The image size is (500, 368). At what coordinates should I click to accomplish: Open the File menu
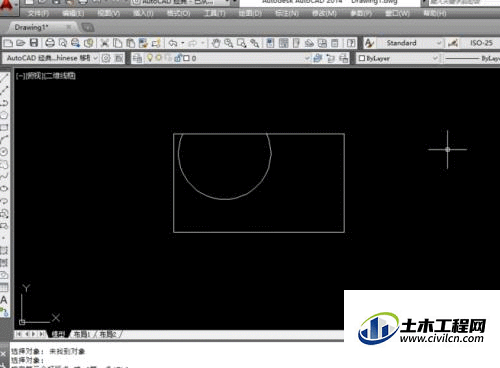[x=39, y=14]
